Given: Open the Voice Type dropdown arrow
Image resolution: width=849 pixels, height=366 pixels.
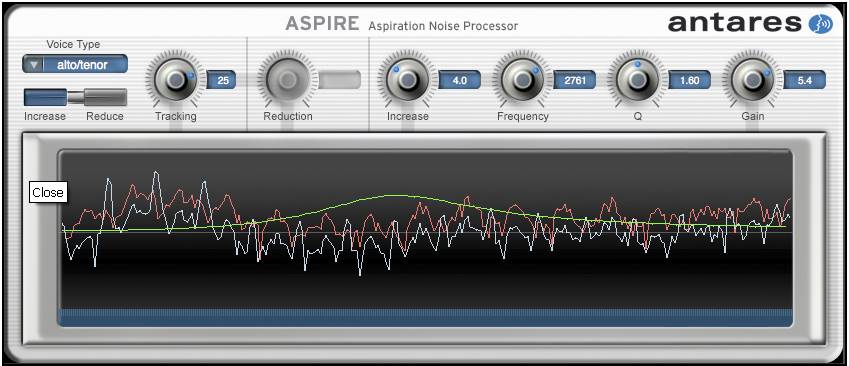Looking at the screenshot, I should pos(34,65).
